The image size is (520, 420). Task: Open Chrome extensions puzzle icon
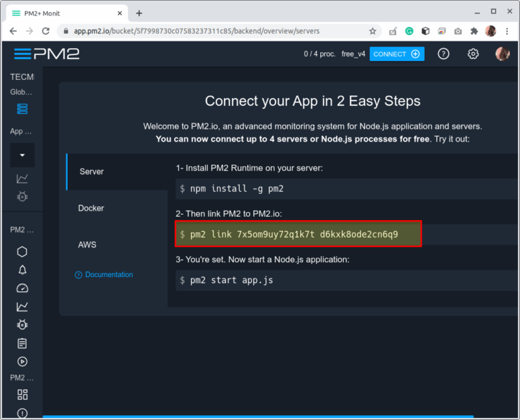click(474, 31)
